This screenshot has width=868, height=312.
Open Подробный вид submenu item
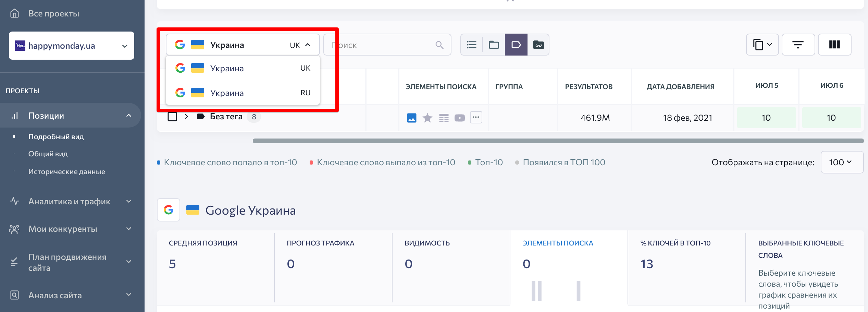[x=56, y=136]
